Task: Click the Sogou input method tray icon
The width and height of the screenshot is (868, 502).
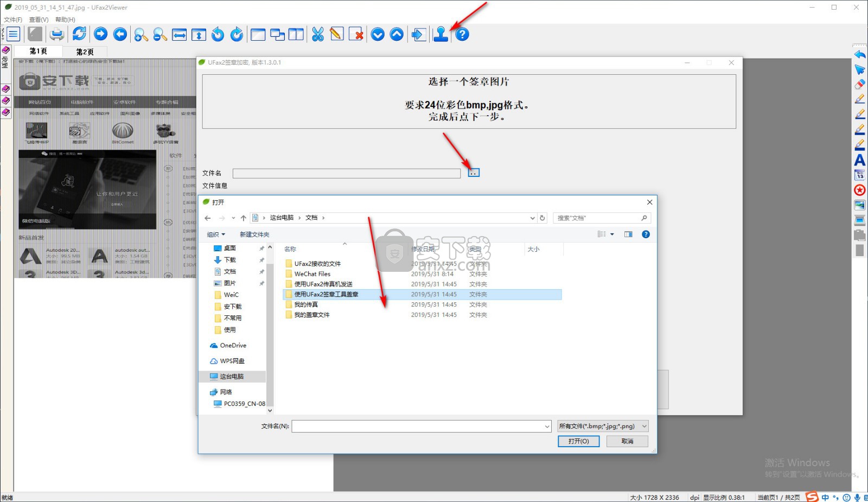Action: click(812, 497)
